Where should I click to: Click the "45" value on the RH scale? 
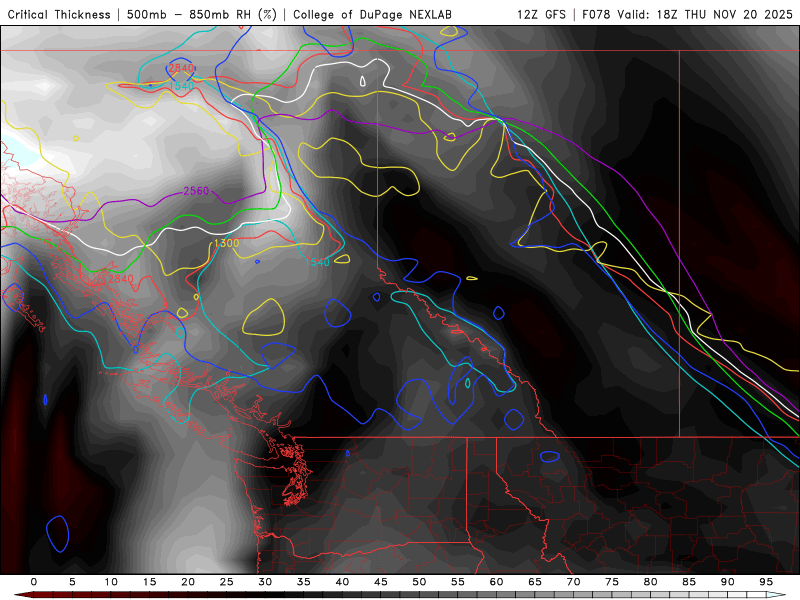click(x=381, y=582)
